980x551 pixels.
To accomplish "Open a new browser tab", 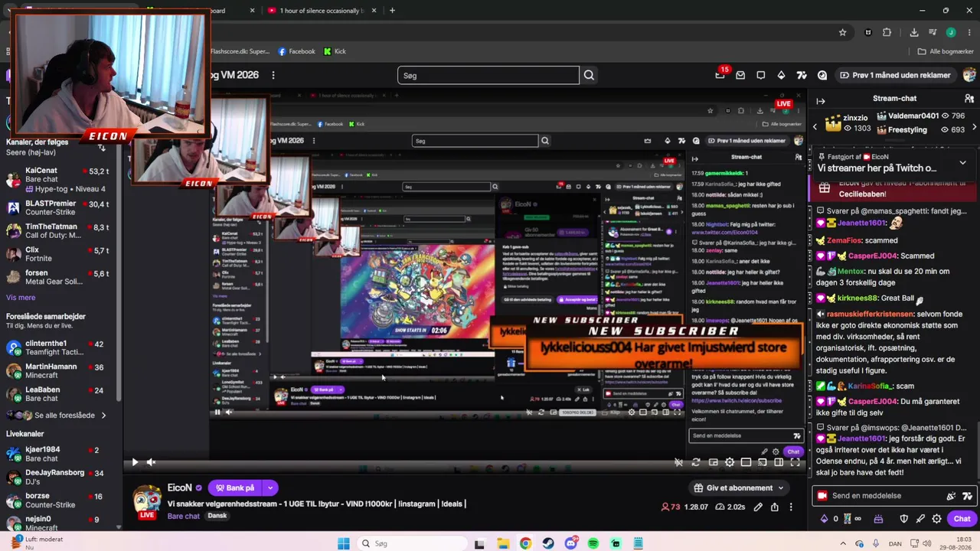I will [392, 11].
